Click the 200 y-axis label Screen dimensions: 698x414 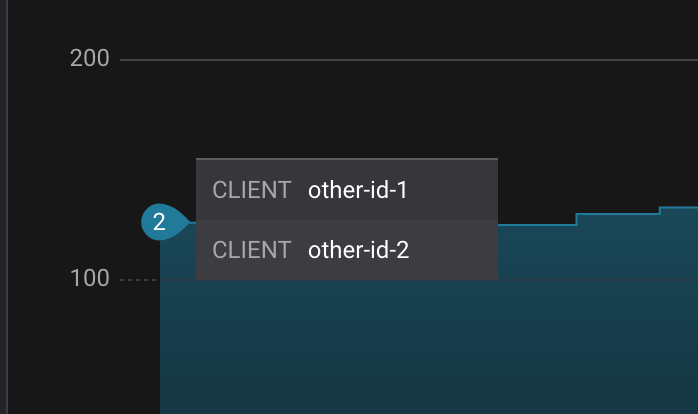coord(90,59)
